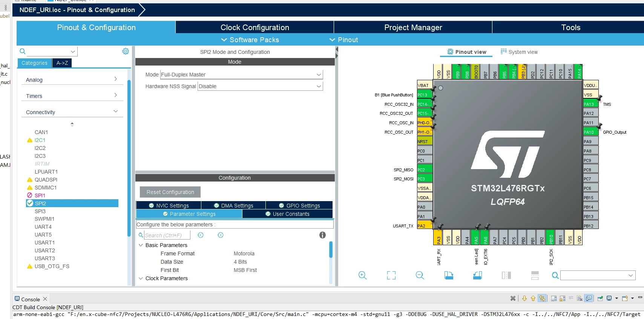Switch category list to A->Z
644x319 pixels.
(x=62, y=63)
